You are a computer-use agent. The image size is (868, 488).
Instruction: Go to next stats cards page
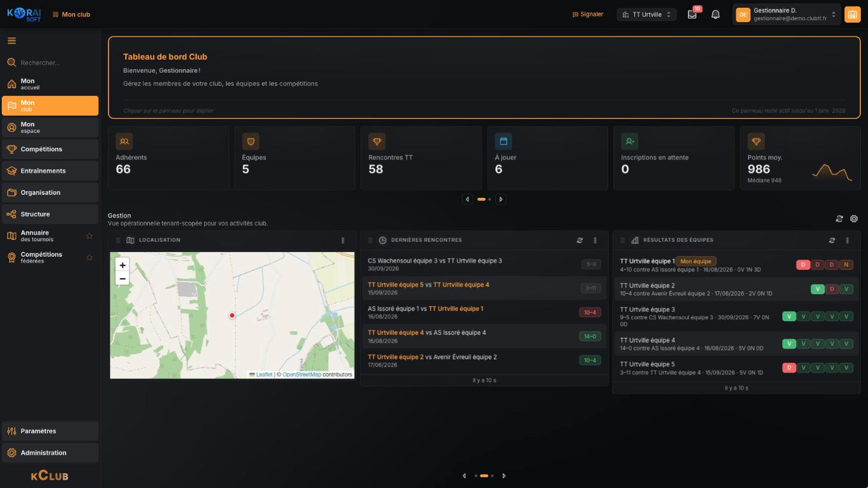[501, 199]
